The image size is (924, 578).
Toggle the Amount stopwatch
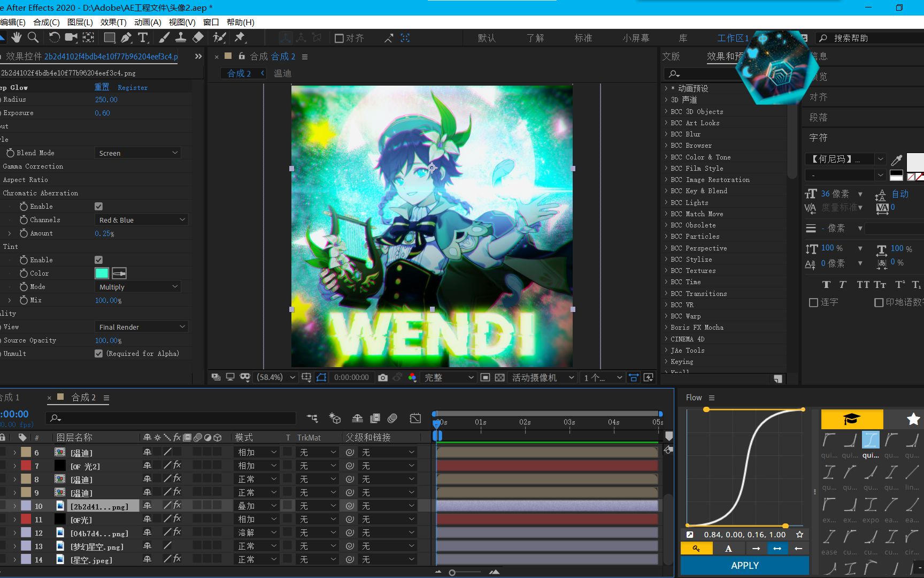(x=24, y=233)
